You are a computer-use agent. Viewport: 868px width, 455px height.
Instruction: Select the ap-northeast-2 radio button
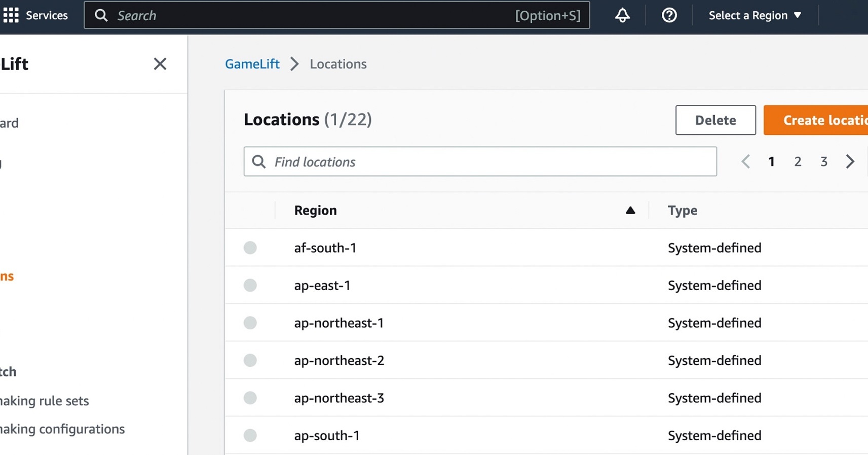coord(250,360)
